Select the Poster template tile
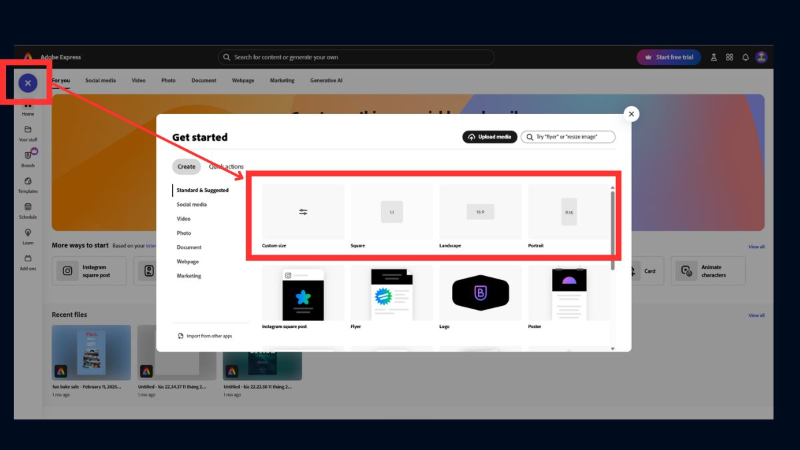 [x=569, y=297]
